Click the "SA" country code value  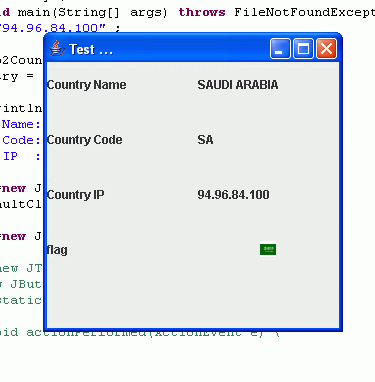205,140
